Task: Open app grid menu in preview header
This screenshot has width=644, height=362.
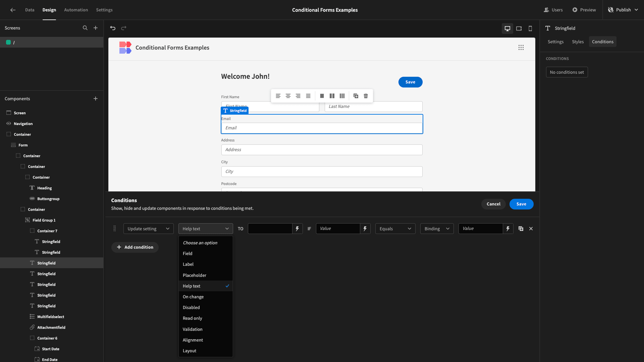Action: pyautogui.click(x=521, y=48)
